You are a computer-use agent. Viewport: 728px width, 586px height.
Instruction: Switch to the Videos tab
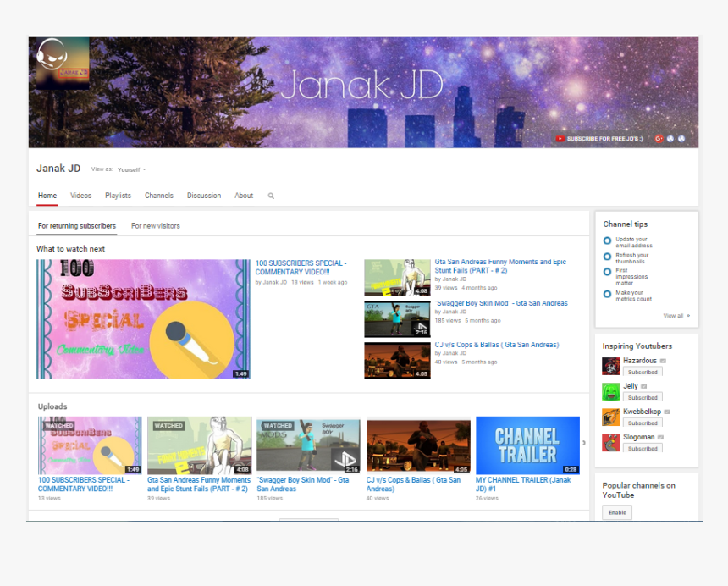coord(81,196)
